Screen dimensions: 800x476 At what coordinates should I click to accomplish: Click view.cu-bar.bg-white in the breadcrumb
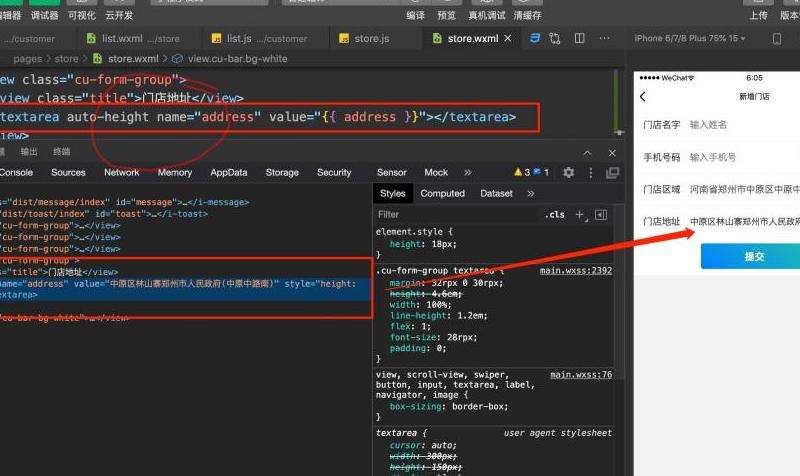tap(237, 59)
